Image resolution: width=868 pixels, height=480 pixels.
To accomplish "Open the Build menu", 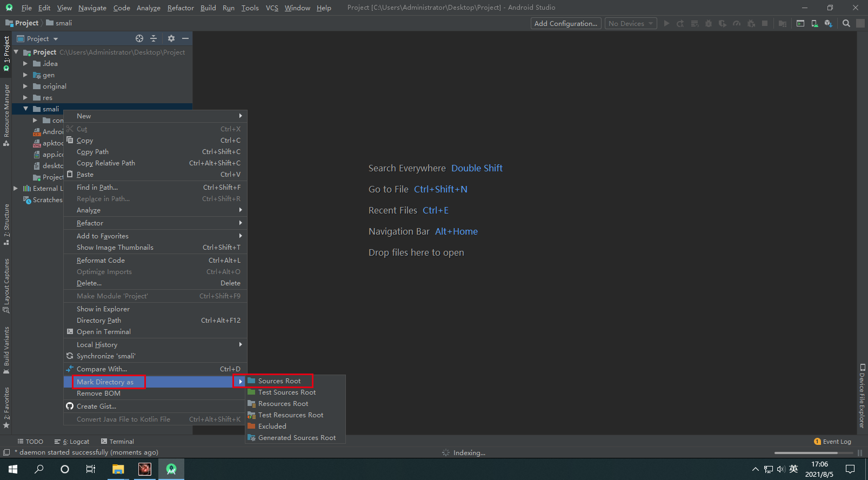I will [x=208, y=8].
